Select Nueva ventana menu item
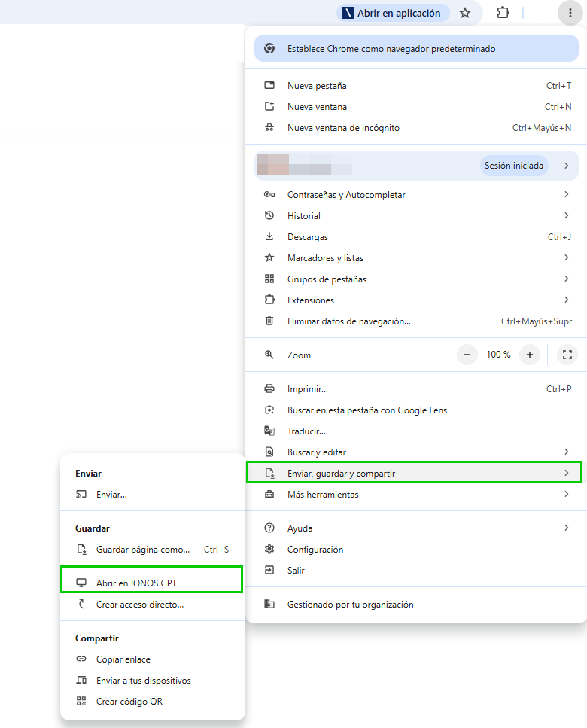The image size is (587, 728). 416,107
